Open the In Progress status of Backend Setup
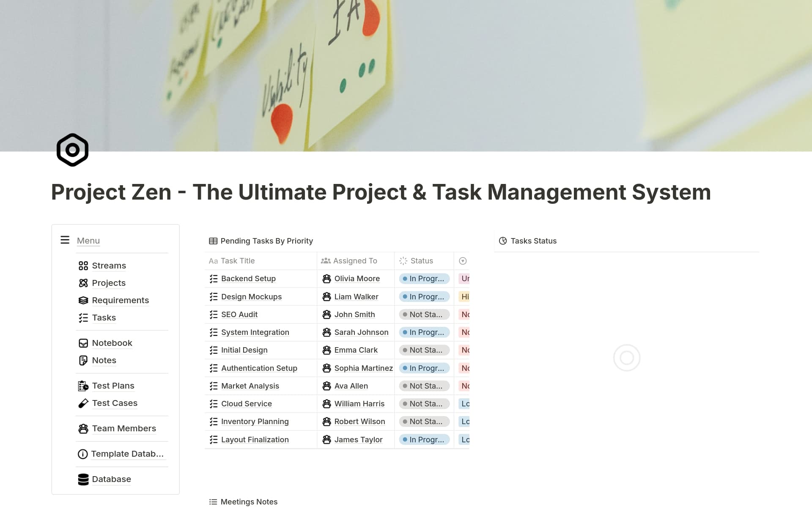This screenshot has height=507, width=812. 424,279
